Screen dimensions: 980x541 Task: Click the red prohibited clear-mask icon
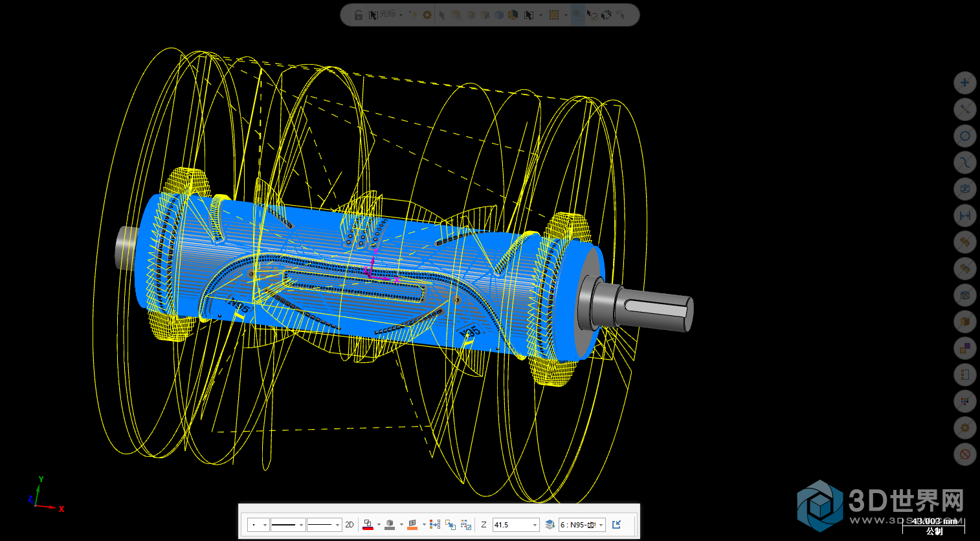[964, 454]
